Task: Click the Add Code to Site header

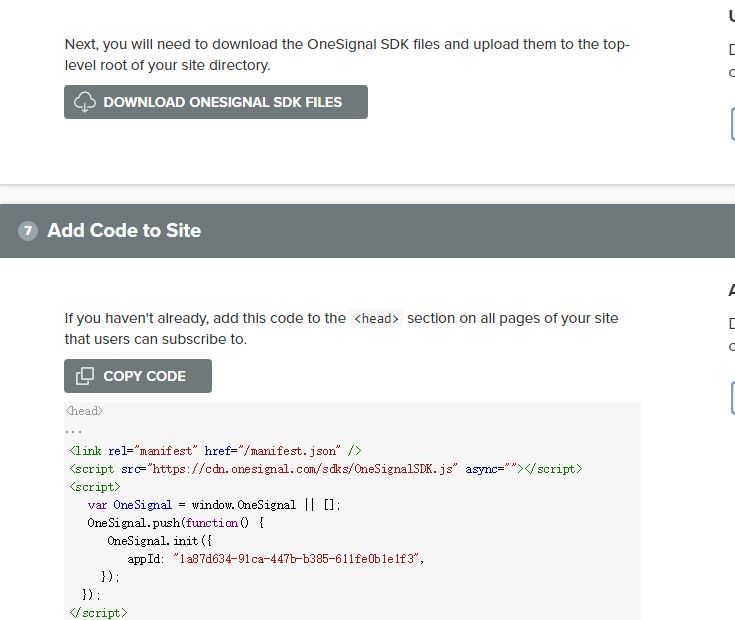Action: click(x=124, y=231)
